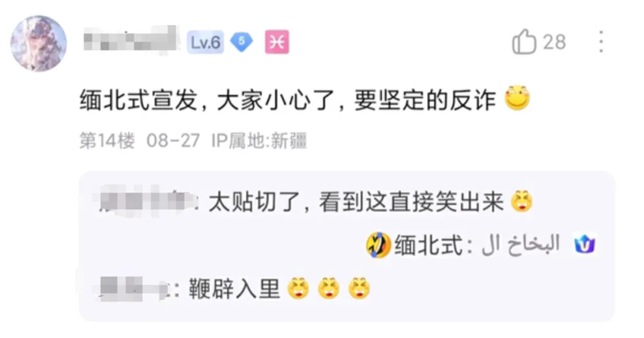Screen dimensions: 644x338
Task: Open blurred username of main commenter
Action: (x=131, y=40)
